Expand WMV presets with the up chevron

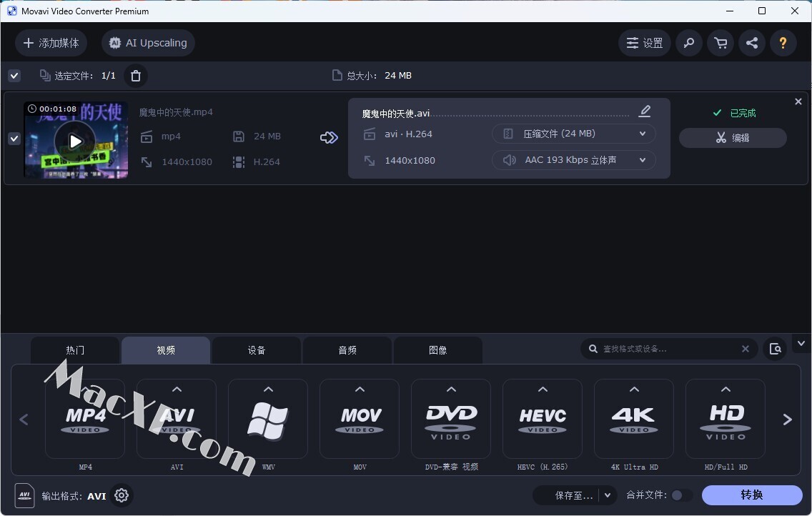(x=268, y=390)
